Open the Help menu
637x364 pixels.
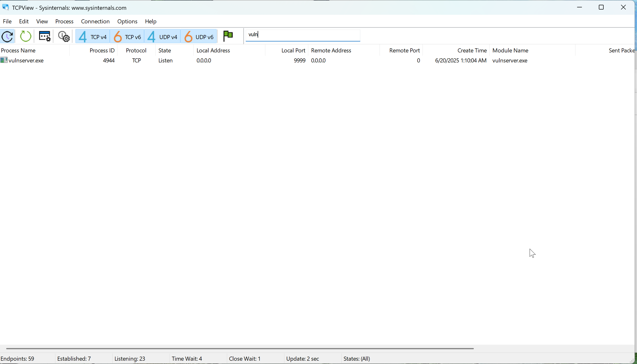coord(151,21)
